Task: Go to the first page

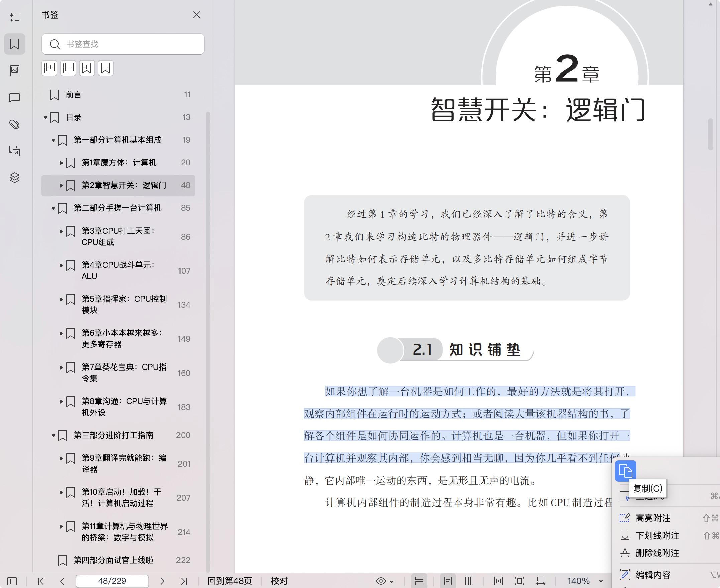Action: (41, 581)
